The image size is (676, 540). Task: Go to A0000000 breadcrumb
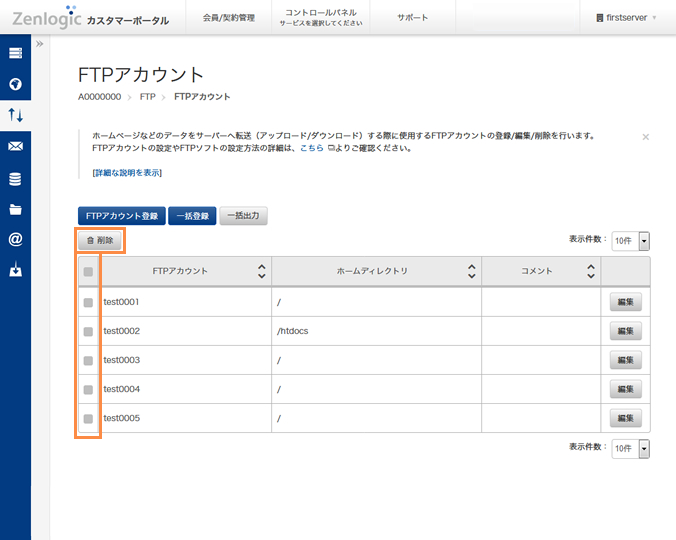click(x=100, y=97)
